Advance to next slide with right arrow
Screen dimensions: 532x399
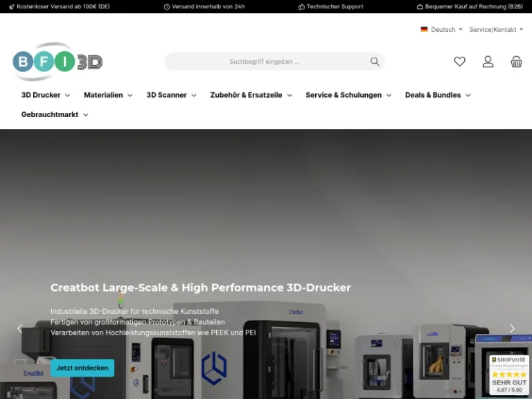(x=512, y=328)
